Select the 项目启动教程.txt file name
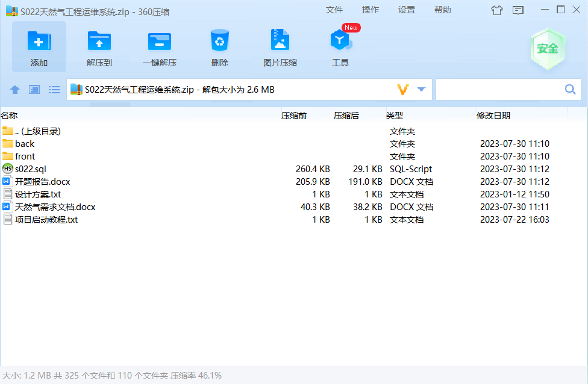The width and height of the screenshot is (588, 384). 46,220
